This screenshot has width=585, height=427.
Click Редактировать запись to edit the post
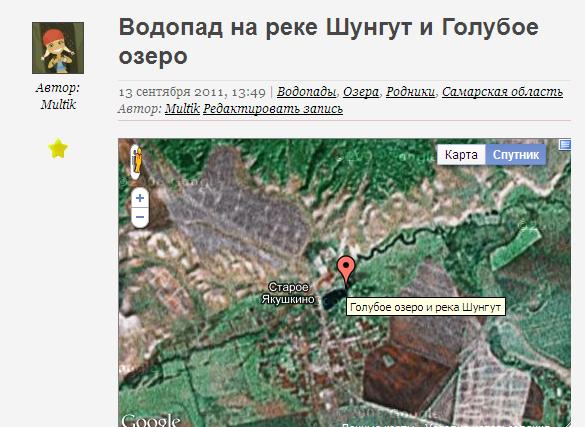(273, 109)
